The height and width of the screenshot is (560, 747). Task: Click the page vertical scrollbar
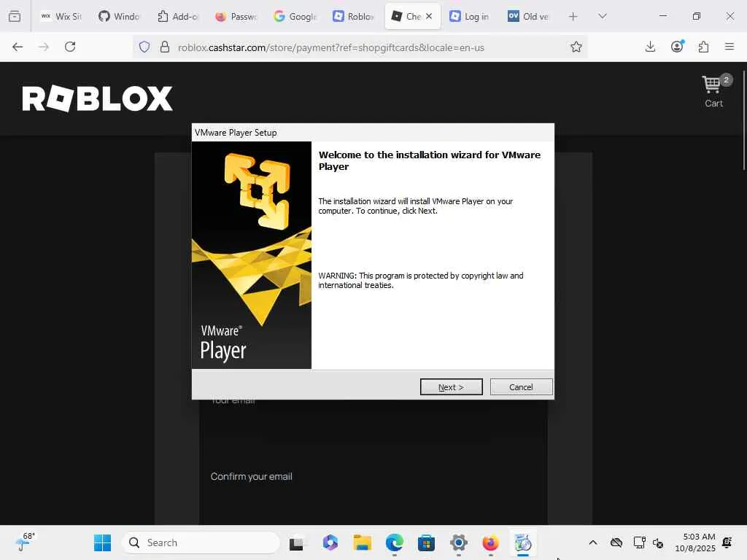(x=743, y=120)
